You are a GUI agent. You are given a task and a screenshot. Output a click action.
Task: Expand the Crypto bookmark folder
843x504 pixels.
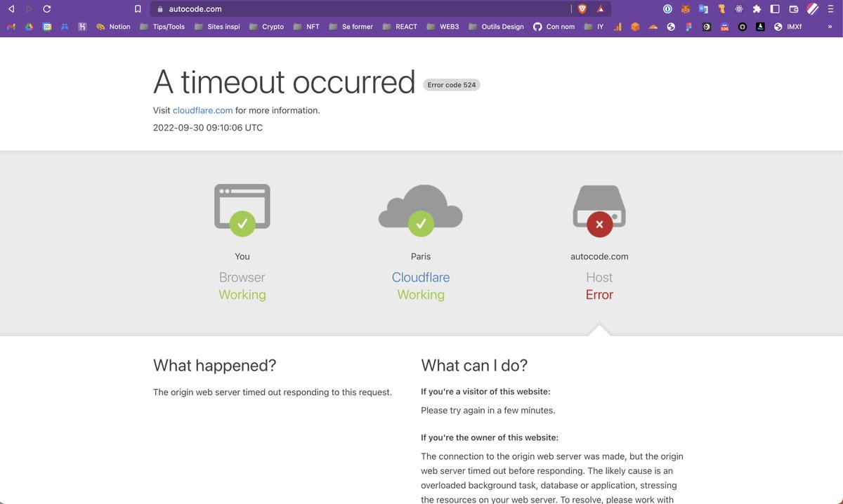point(266,27)
